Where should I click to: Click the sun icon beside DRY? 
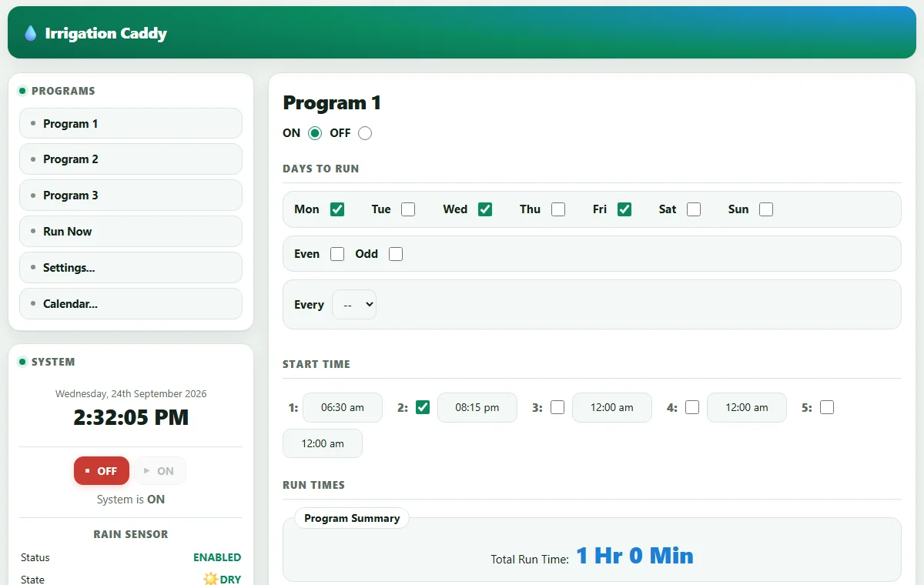[x=210, y=579]
